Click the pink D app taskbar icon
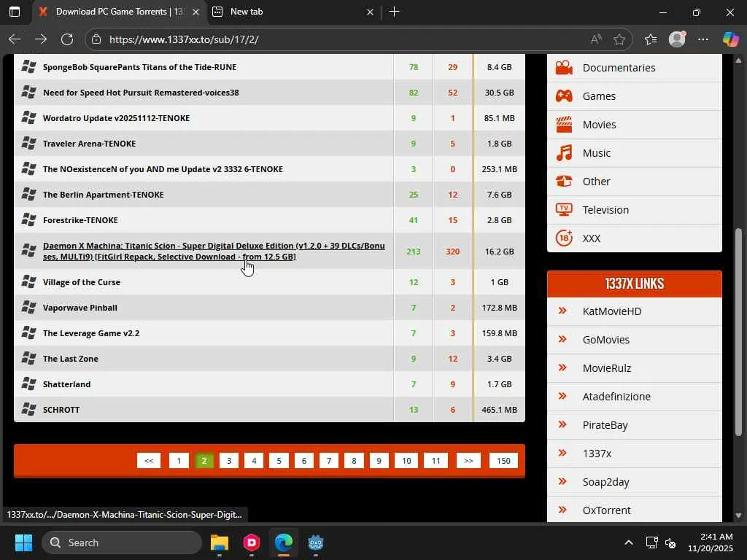The image size is (747, 560). (252, 542)
